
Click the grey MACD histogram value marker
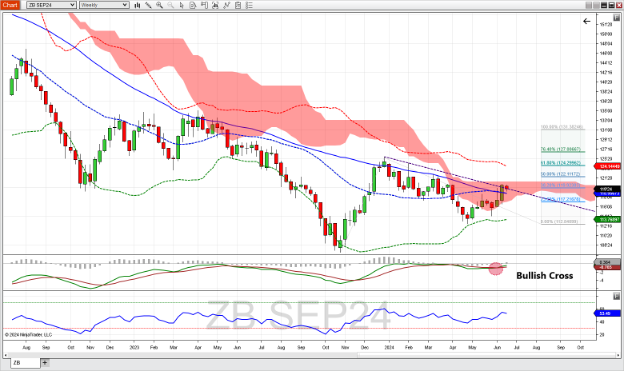pos(607,263)
